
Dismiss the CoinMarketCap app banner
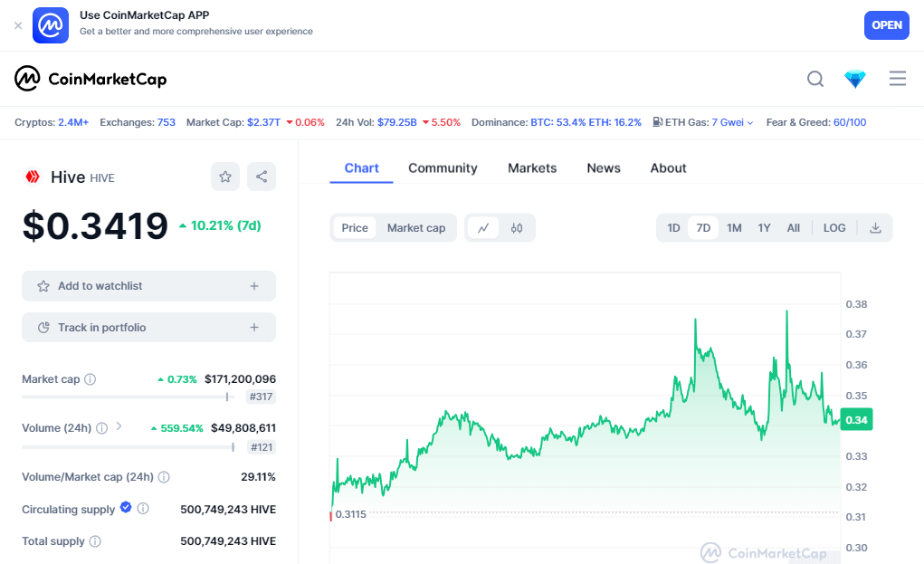coord(18,25)
